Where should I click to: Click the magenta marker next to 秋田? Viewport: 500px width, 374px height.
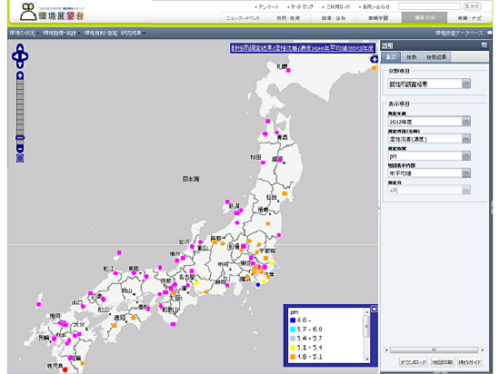[x=263, y=162]
